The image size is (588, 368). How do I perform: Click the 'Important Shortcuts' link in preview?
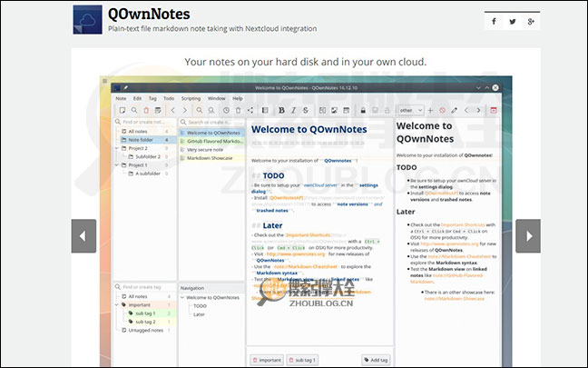coord(463,224)
